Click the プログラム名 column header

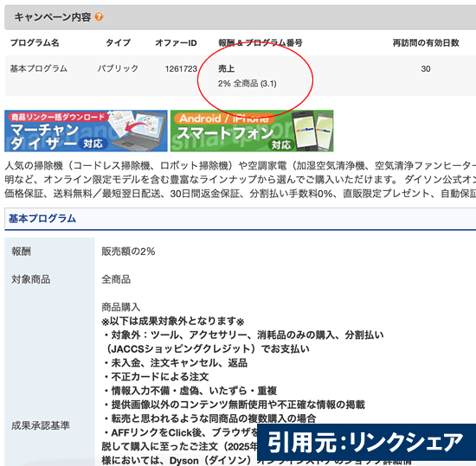tap(35, 42)
